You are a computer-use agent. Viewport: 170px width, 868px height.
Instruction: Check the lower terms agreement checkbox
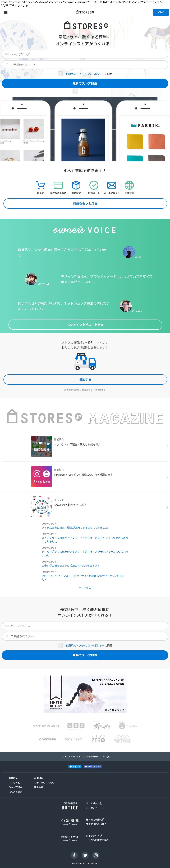coord(60,645)
